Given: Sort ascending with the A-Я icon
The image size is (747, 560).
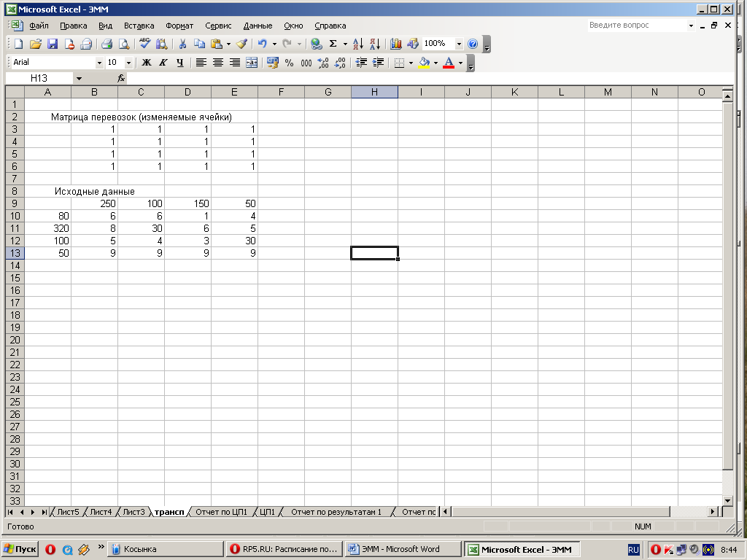Looking at the screenshot, I should point(358,44).
